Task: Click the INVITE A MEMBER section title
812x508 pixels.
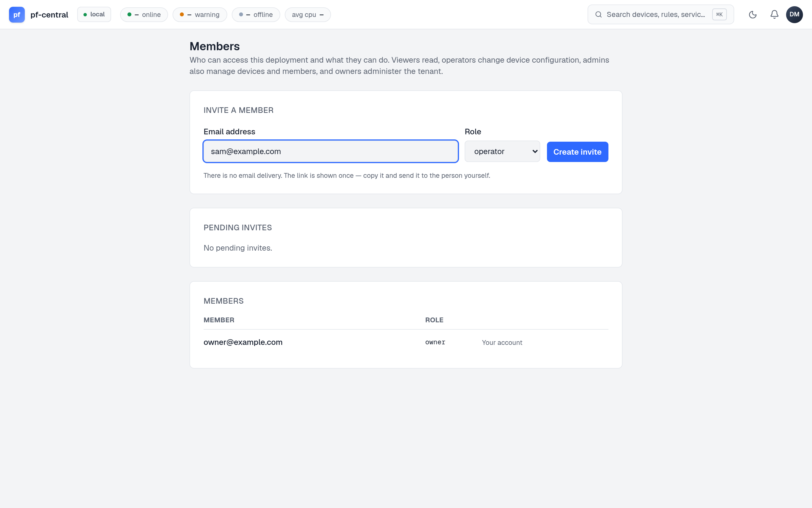Action: pyautogui.click(x=239, y=110)
